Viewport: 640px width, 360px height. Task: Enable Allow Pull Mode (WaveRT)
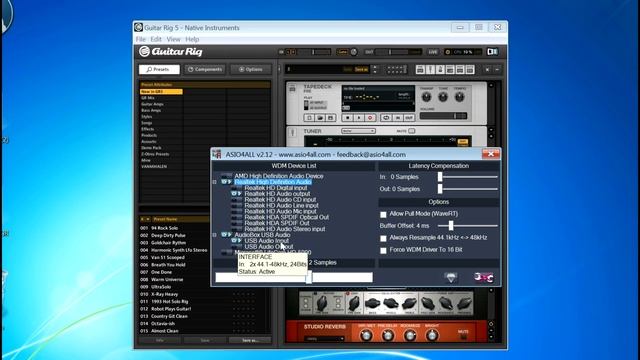tap(383, 214)
